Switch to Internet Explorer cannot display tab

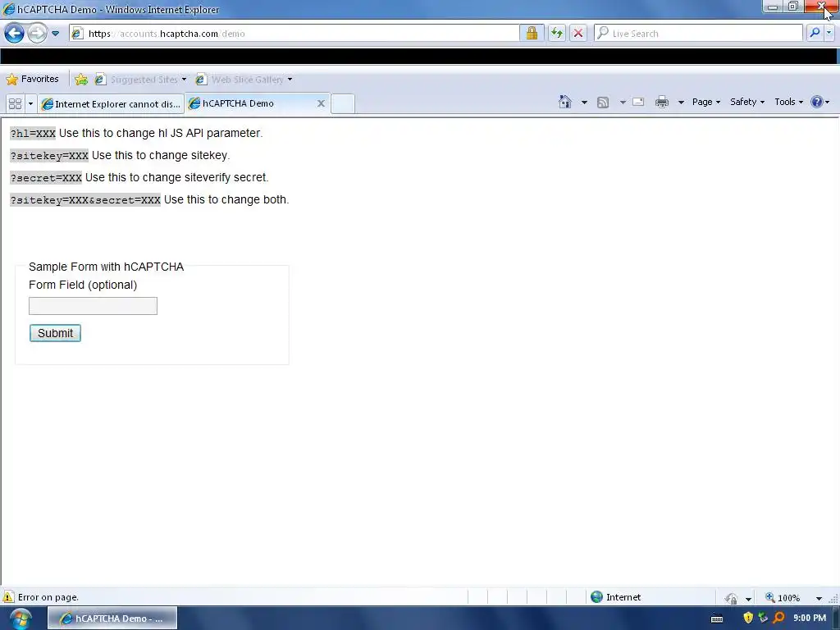[111, 103]
